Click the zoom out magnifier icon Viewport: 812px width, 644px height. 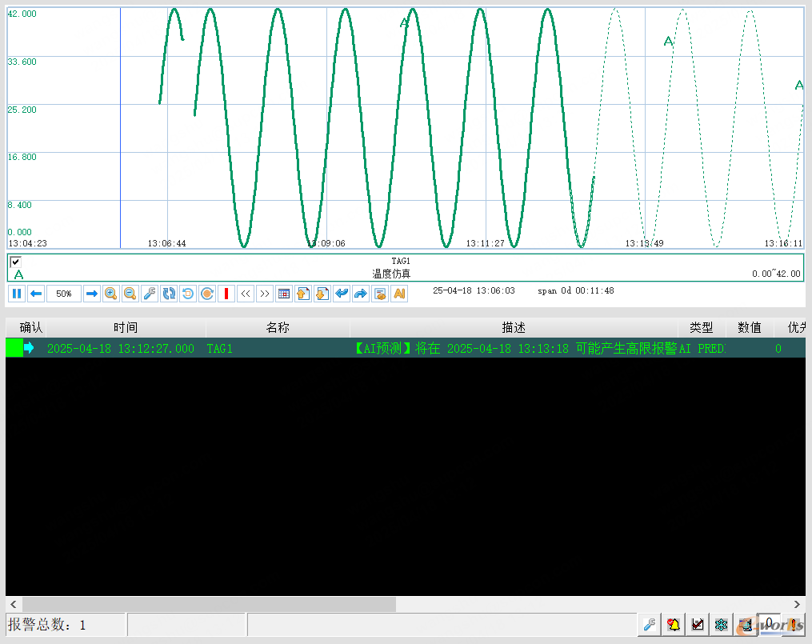(x=130, y=294)
